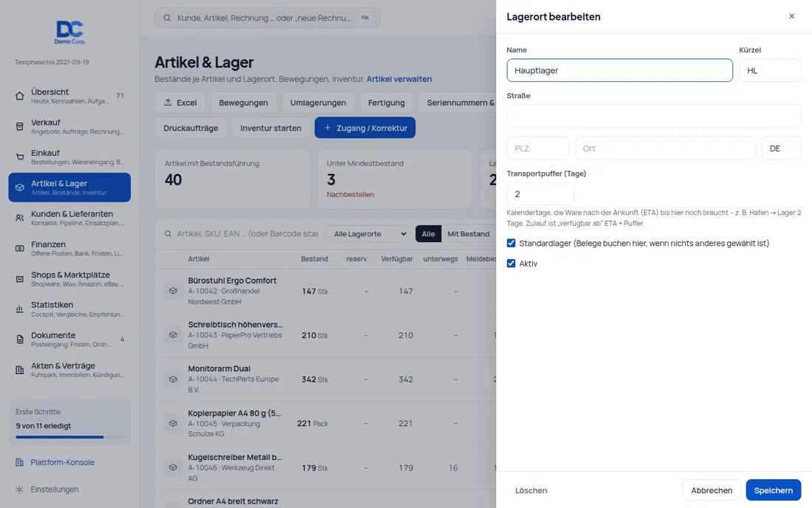This screenshot has width=812, height=508.
Task: Click the Kopierpapier A4 item icon
Action: click(173, 424)
